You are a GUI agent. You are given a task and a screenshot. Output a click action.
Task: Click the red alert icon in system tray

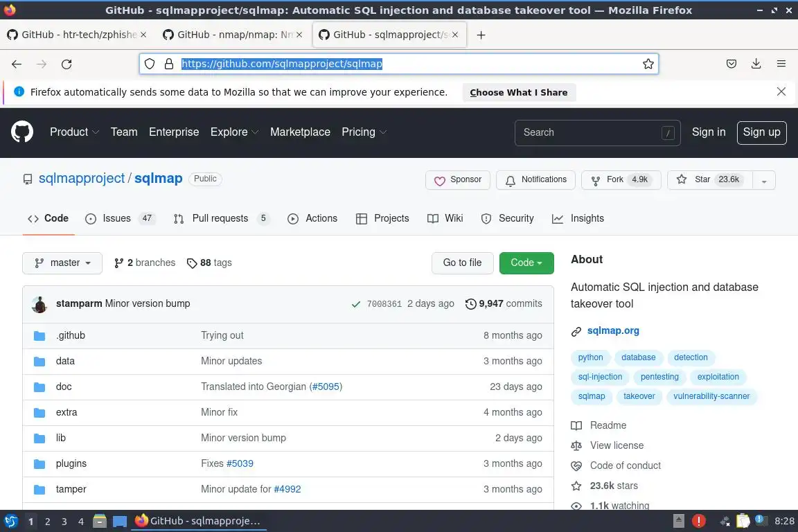[x=699, y=521]
